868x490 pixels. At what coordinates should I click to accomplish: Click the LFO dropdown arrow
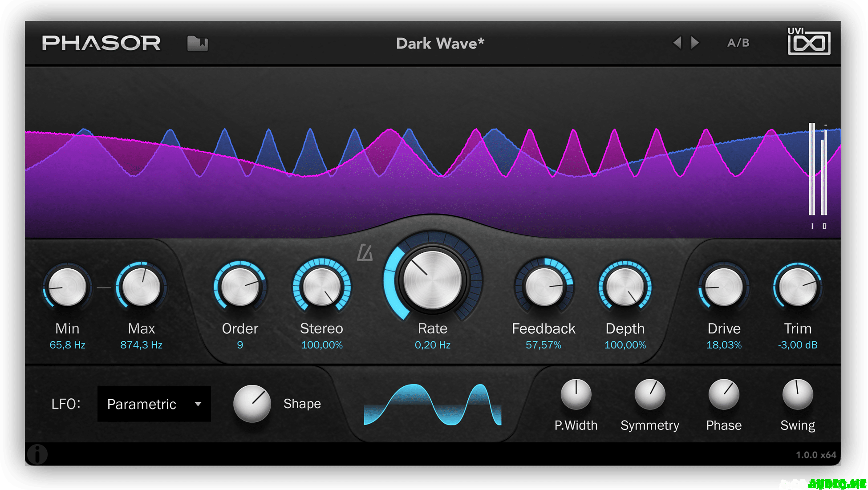(x=198, y=404)
